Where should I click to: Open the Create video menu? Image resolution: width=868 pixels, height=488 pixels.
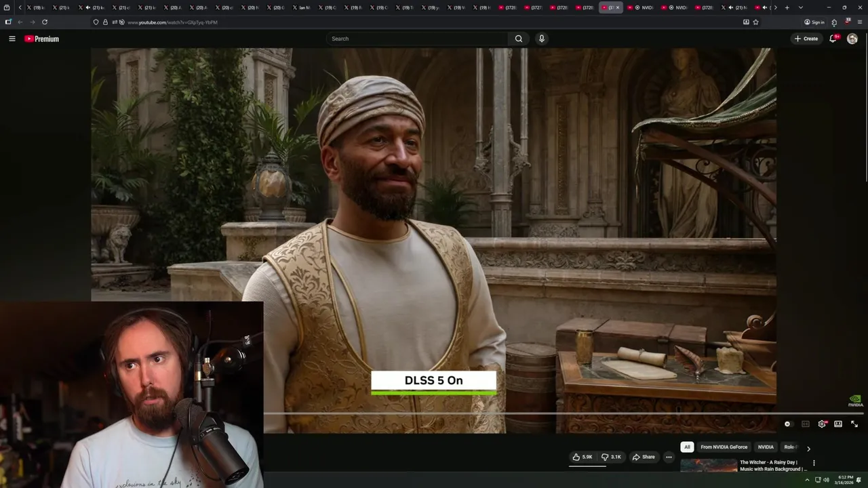[806, 39]
